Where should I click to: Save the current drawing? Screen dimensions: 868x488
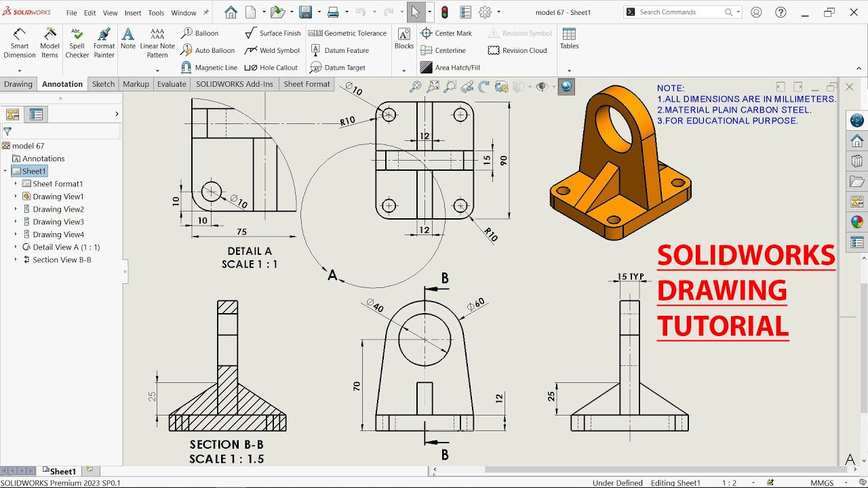(305, 12)
